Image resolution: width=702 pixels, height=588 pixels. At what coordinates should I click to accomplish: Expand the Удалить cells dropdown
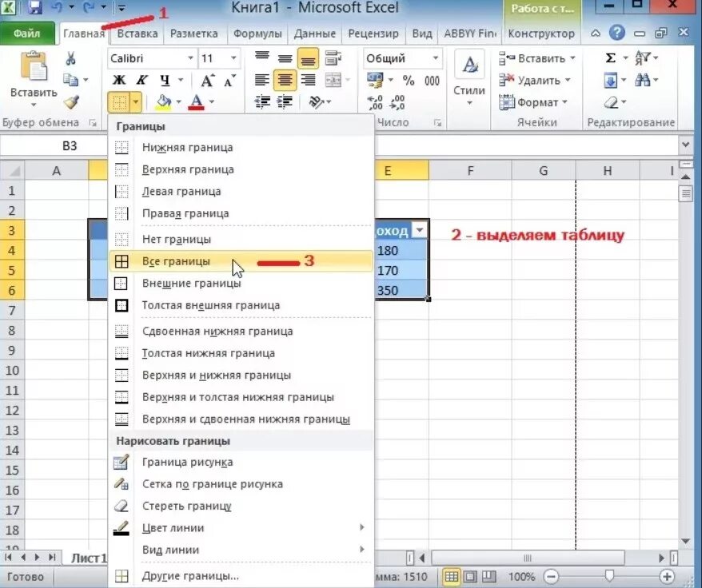pyautogui.click(x=567, y=81)
